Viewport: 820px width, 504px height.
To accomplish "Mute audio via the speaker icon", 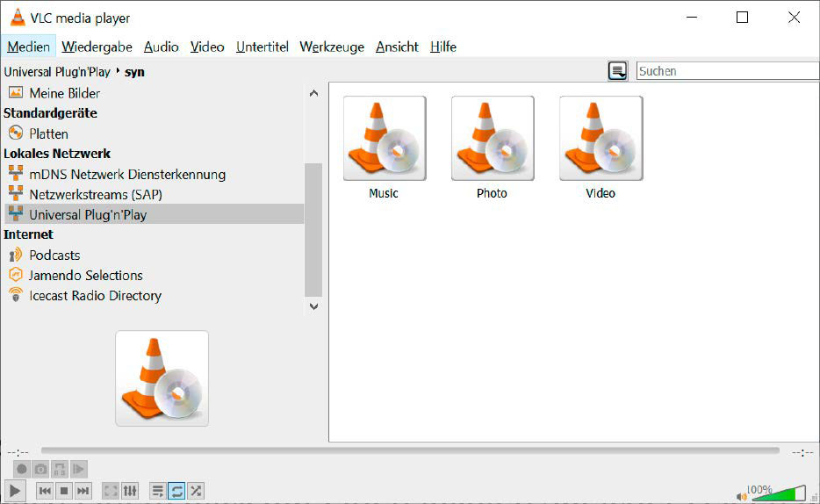I will tap(740, 496).
